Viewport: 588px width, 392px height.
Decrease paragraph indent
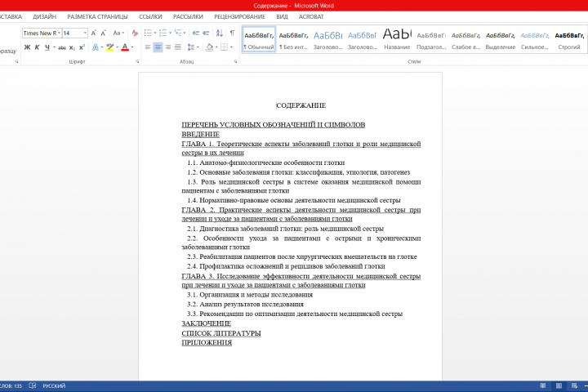tap(196, 33)
